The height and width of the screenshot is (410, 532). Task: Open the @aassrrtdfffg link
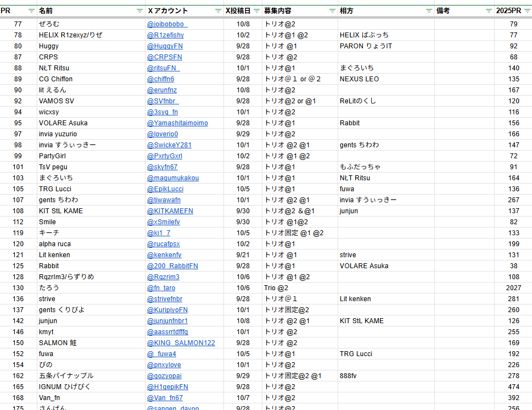[167, 332]
